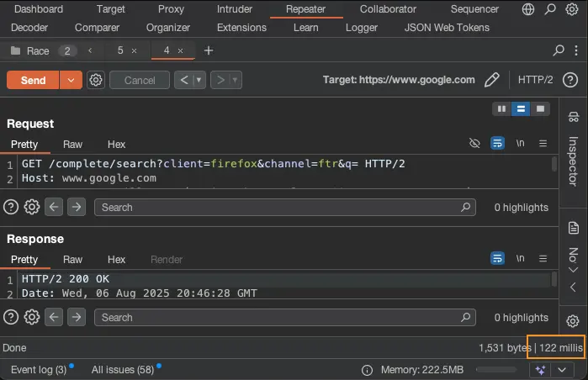Screen dimensions: 588x380
Task: Add a new Repeater tab with plus
Action: pyautogui.click(x=209, y=50)
